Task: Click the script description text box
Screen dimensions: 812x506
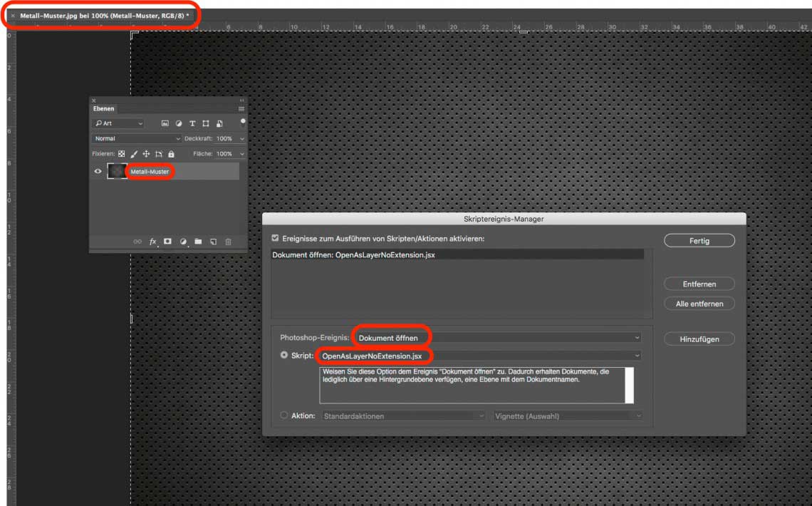Action: [x=472, y=386]
